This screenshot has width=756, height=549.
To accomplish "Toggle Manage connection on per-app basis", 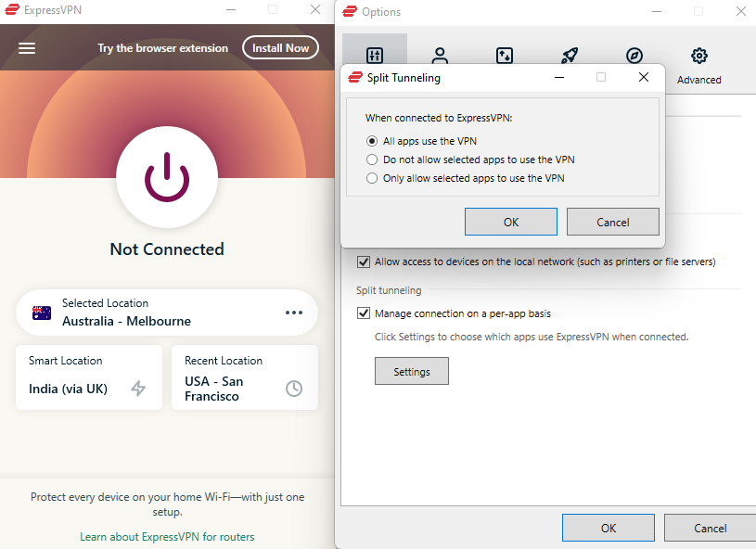I will [364, 313].
